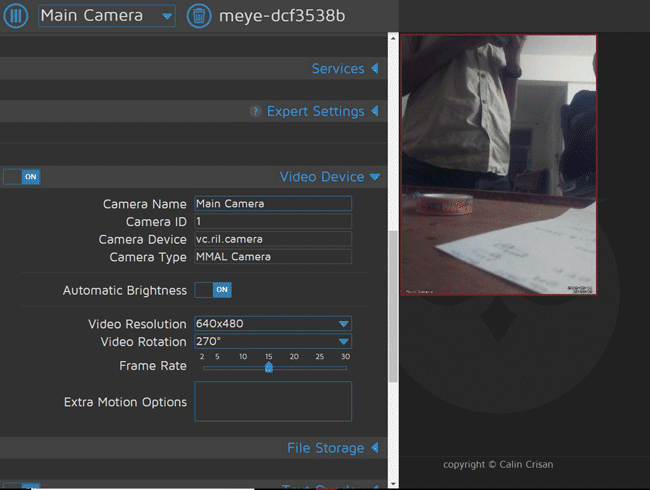Switch off the Video Device toggle
Viewport: 650px width, 490px height.
(22, 177)
